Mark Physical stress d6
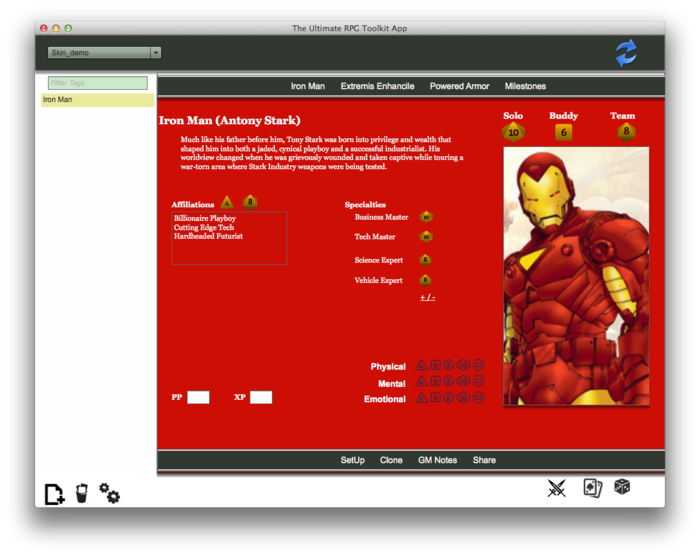 436,365
